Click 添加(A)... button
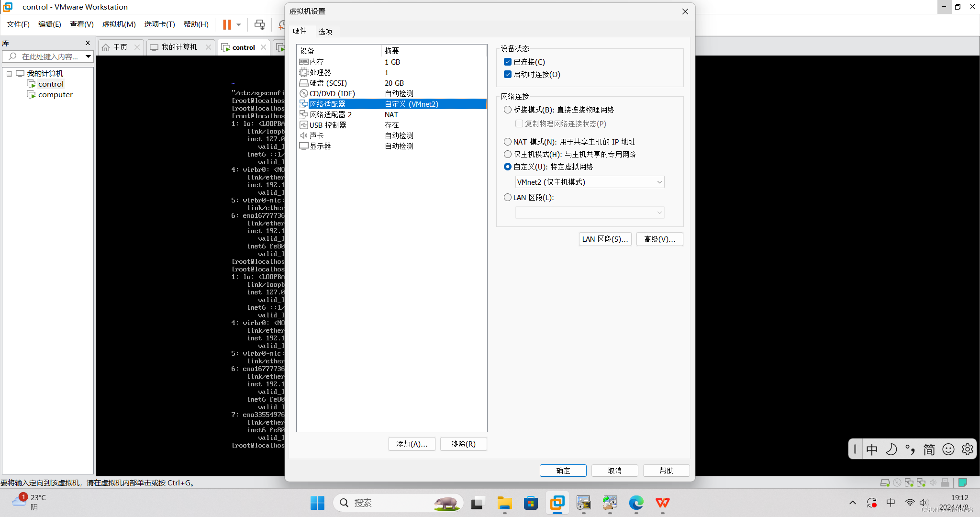Image resolution: width=980 pixels, height=517 pixels. click(x=412, y=444)
